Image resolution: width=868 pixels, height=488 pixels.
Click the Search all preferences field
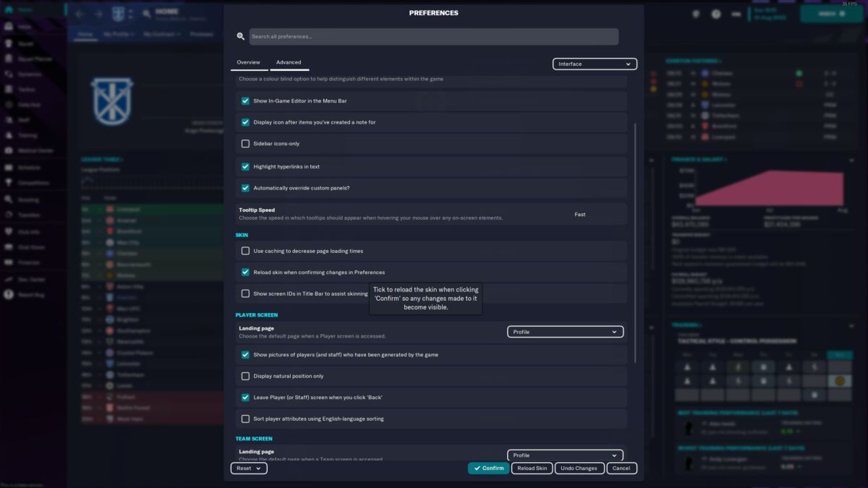click(x=434, y=36)
